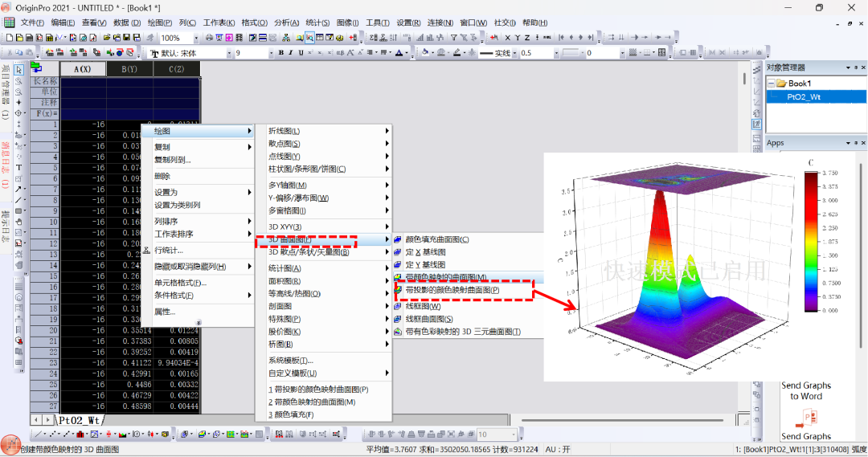Screen dimensions: 868x457
Task: Collapse Book1 in object manager tree
Action: point(771,84)
